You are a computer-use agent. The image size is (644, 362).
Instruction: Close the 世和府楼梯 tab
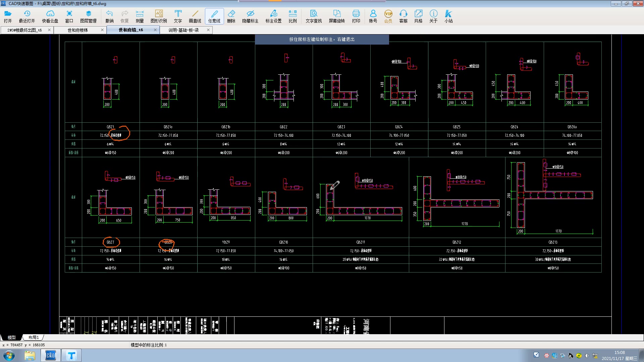[x=102, y=30]
